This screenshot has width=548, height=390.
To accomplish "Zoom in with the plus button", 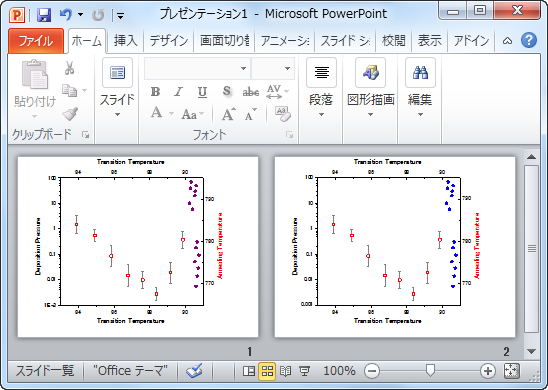I will pos(488,371).
